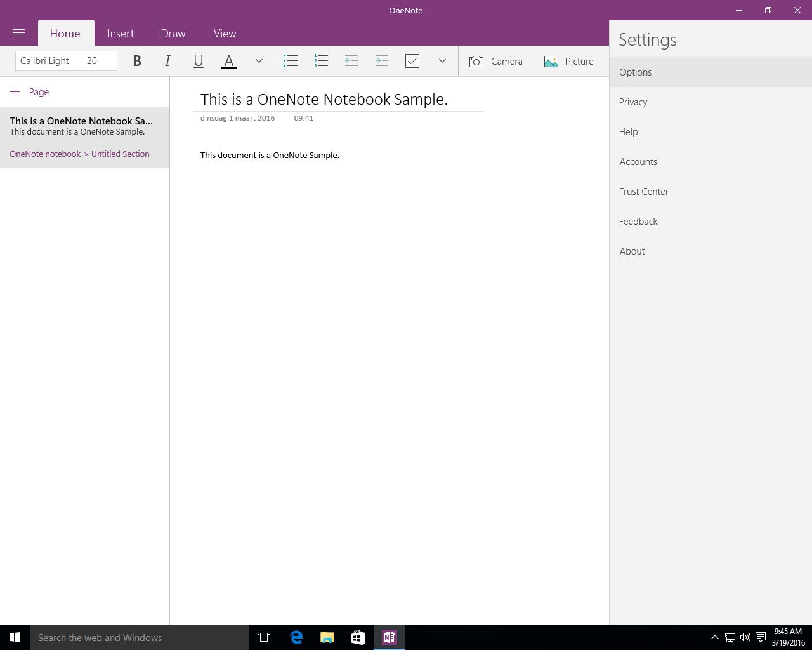
Task: Click the page date dinsdag 1 maart 2016
Action: click(x=237, y=118)
